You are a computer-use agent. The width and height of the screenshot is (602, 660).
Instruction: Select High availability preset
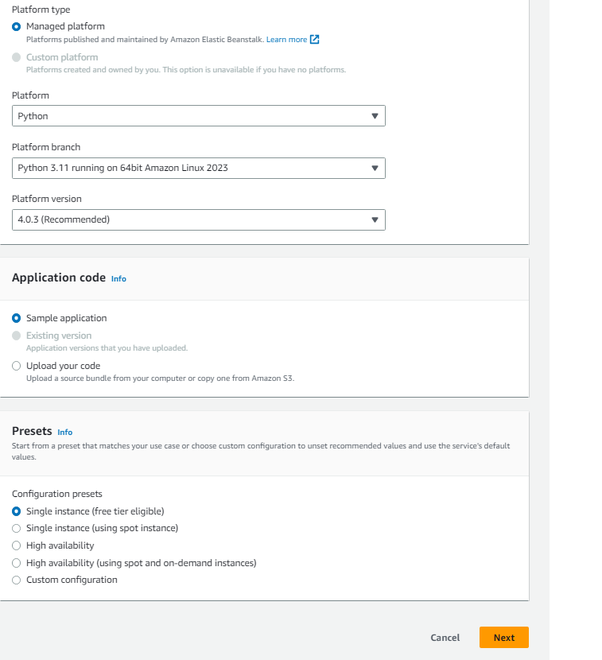point(16,546)
